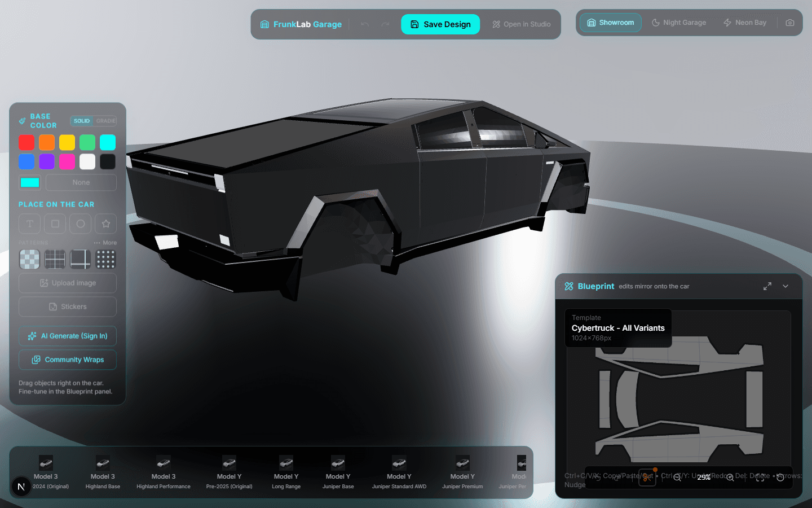The height and width of the screenshot is (508, 812).
Task: Select Model Y Juniper Base car
Action: click(x=338, y=472)
